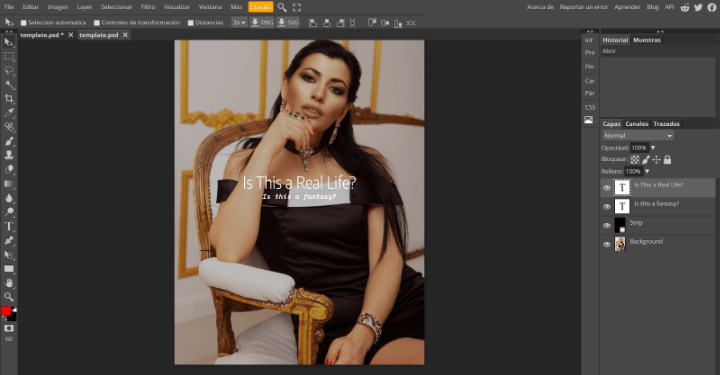Hide the 'Is This a Real Life?' layer
Viewport: 720px width, 375px height.
(x=607, y=188)
